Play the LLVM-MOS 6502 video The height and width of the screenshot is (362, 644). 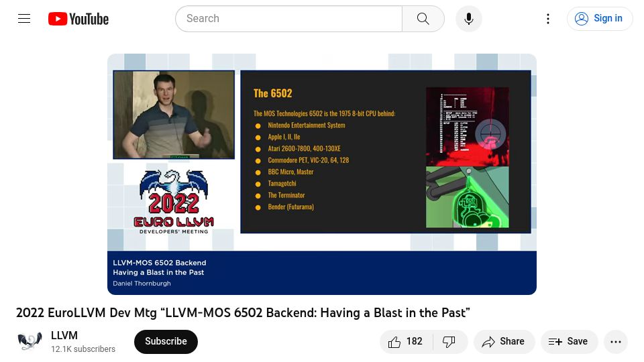click(322, 174)
